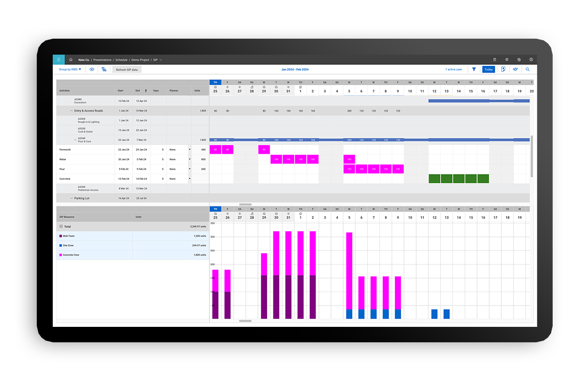Open the hamburger menu

(x=58, y=59)
